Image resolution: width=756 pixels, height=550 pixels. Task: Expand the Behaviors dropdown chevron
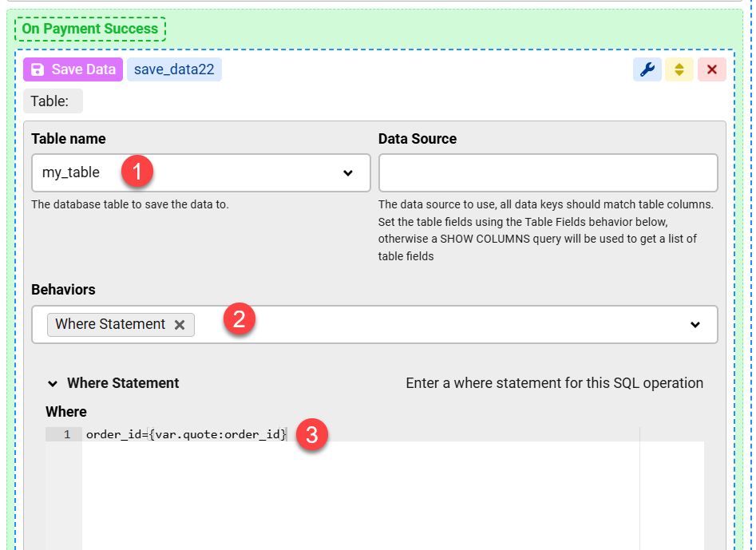tap(695, 325)
